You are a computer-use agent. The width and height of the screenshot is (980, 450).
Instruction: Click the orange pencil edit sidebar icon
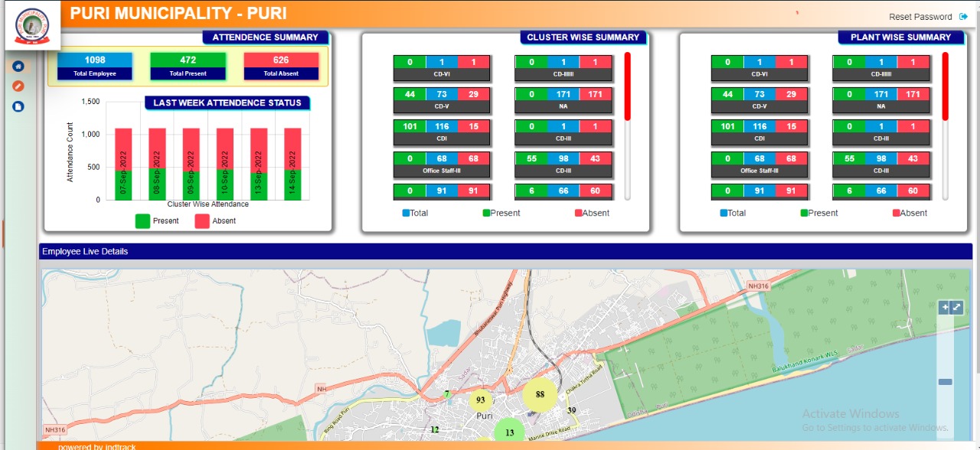[x=18, y=86]
